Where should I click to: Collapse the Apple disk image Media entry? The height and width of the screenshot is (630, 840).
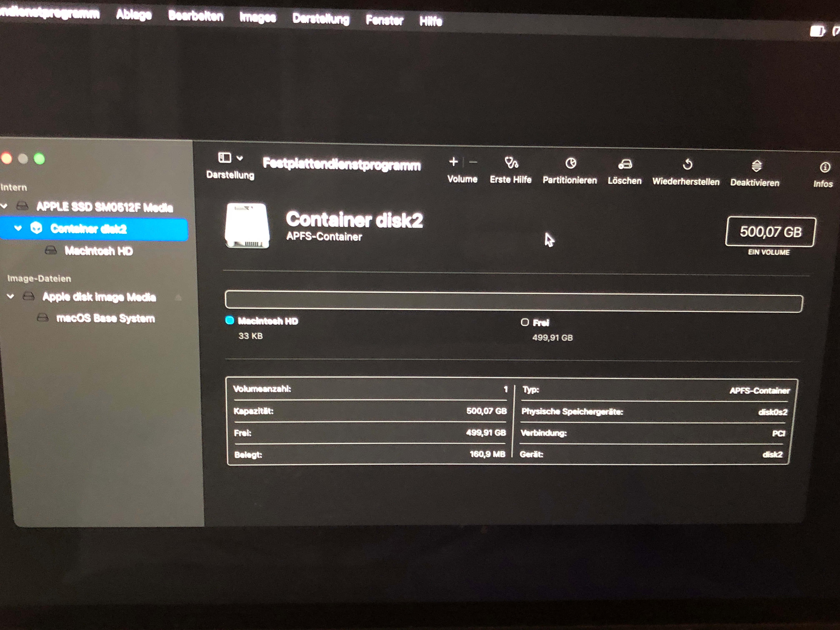click(x=10, y=296)
